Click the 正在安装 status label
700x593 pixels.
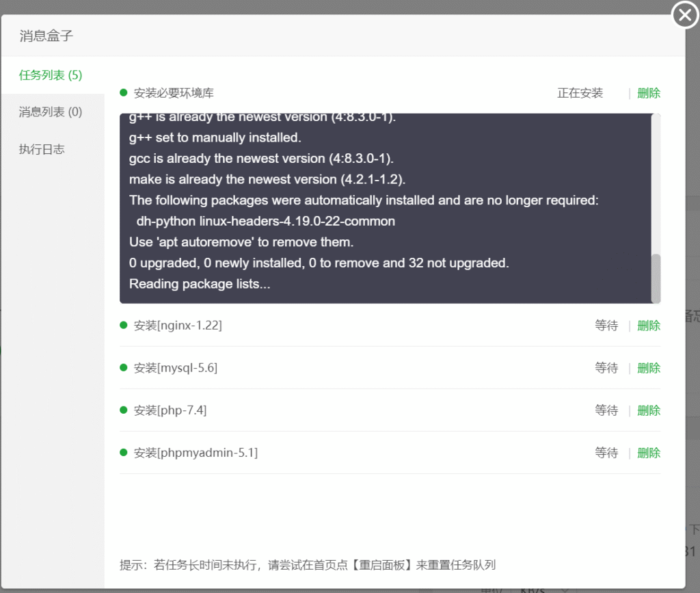580,94
